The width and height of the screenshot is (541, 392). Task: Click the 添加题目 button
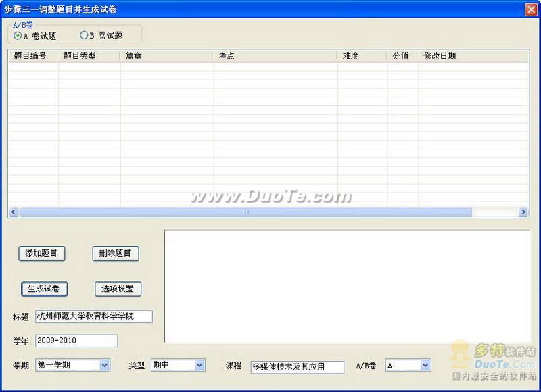click(x=42, y=253)
